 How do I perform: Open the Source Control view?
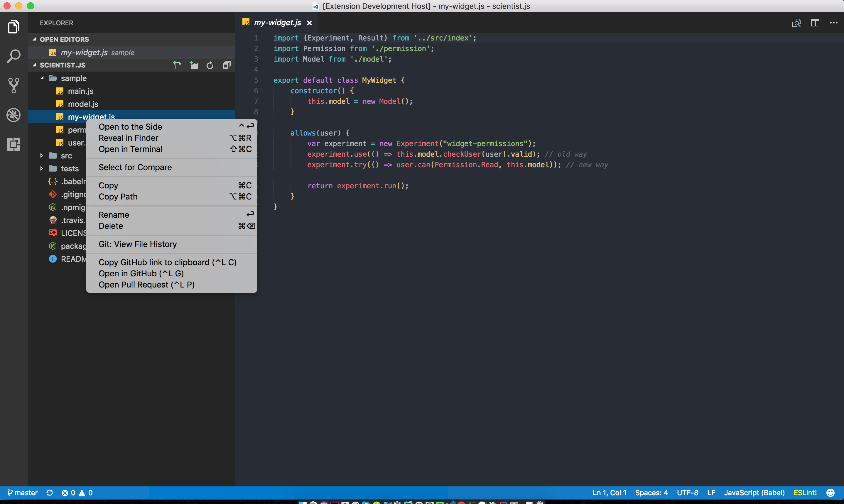pos(13,85)
